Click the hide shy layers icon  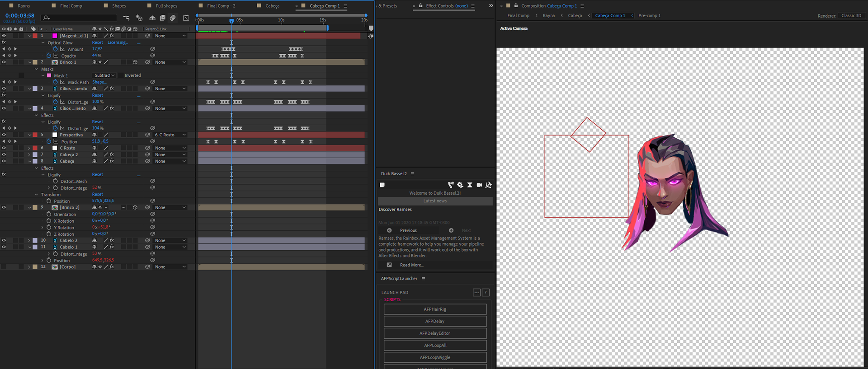[152, 18]
